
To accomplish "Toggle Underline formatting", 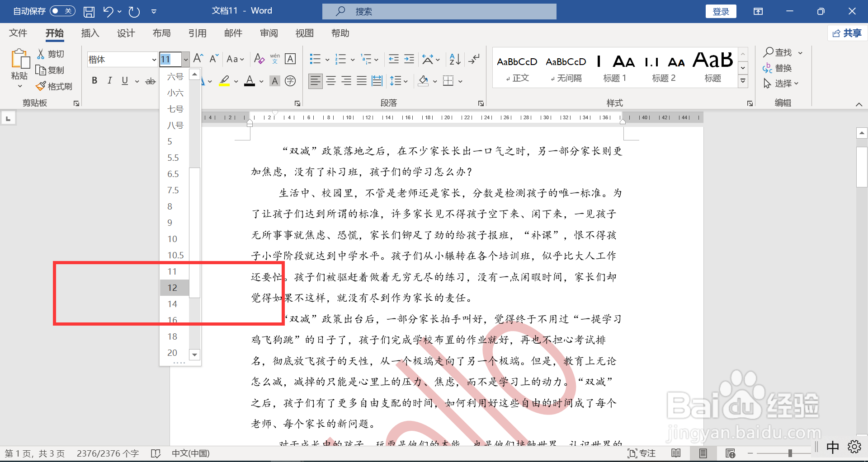I will click(x=125, y=81).
